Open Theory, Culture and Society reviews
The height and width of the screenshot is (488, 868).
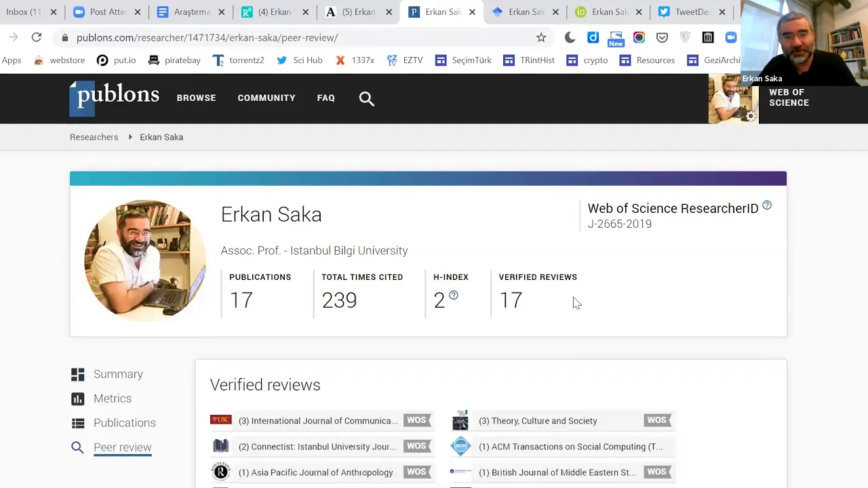(538, 421)
